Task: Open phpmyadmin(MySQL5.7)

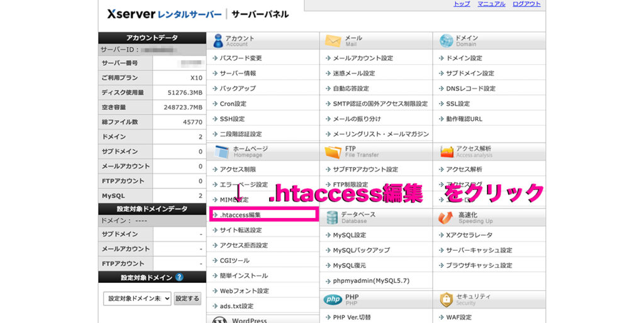Action: click(371, 281)
